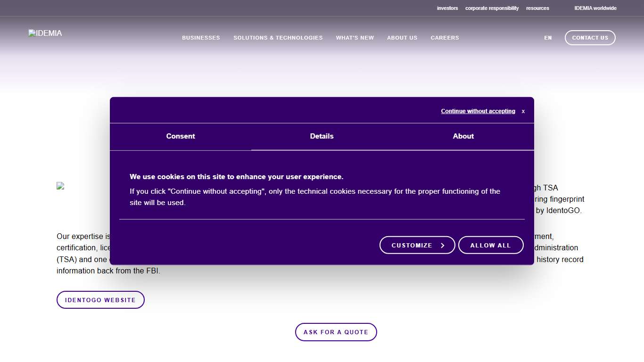Open Solutions & Technologies menu

coord(278,38)
